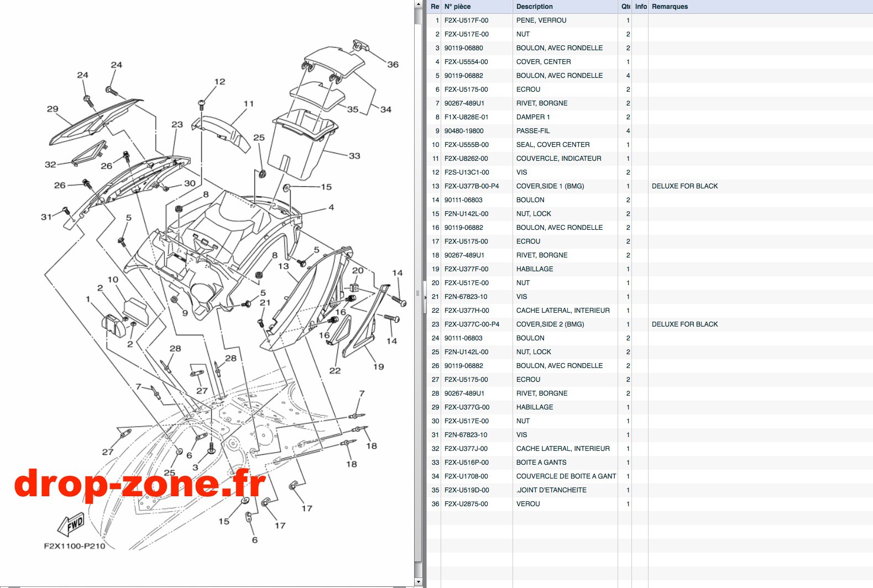Select COVER,SIDE 1 (BMG) description
Image resolution: width=873 pixels, height=588 pixels.
[x=550, y=186]
